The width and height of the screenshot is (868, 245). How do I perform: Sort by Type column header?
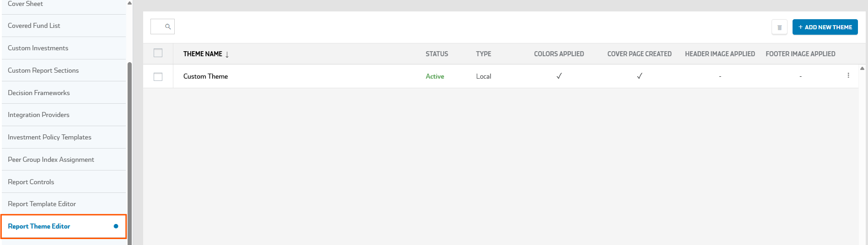coord(483,54)
